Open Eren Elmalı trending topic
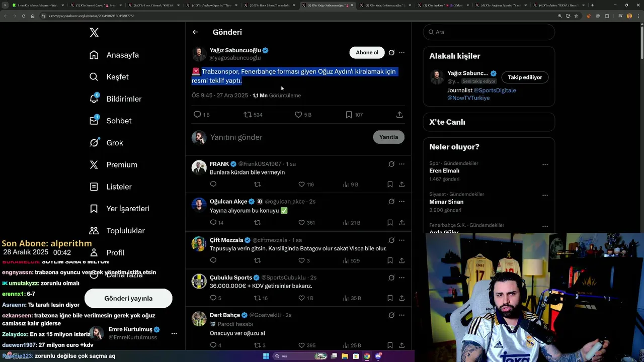This screenshot has width=644, height=362. pyautogui.click(x=444, y=171)
